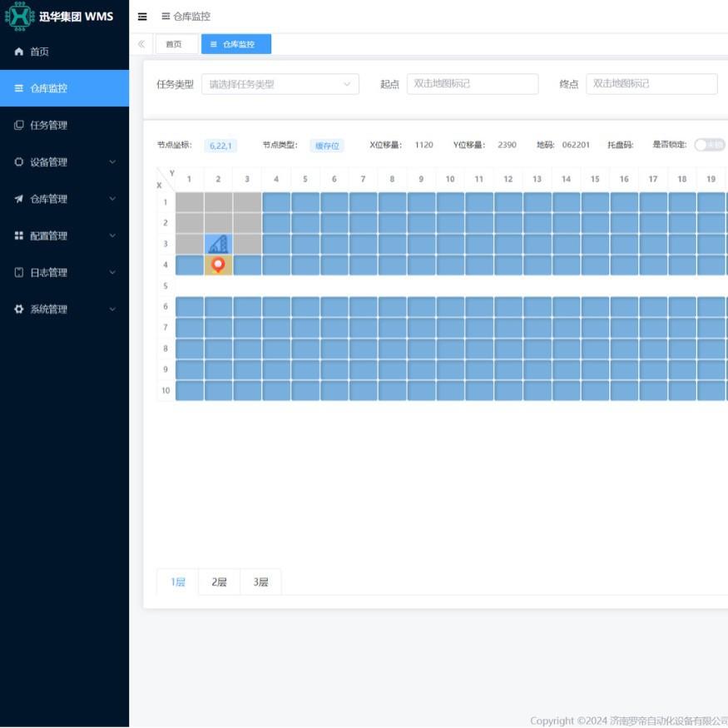Click the 迅华集团 WMS logo icon

pos(19,17)
